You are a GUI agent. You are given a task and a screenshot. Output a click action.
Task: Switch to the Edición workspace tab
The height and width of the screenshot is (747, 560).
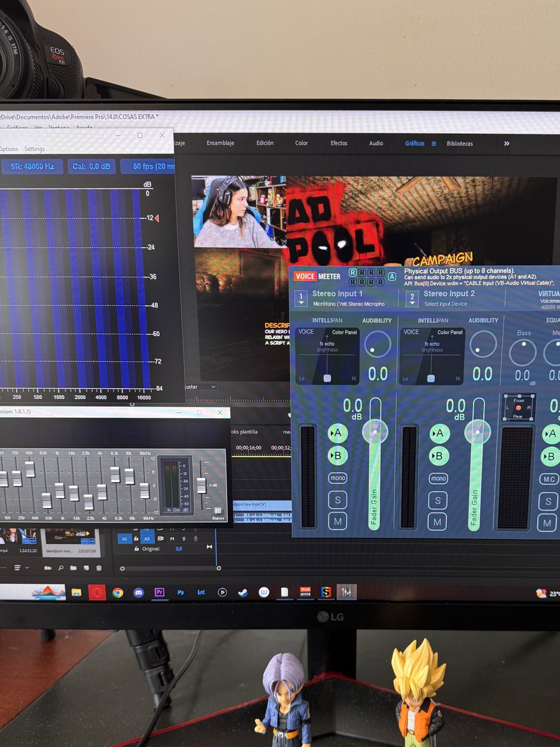point(264,143)
